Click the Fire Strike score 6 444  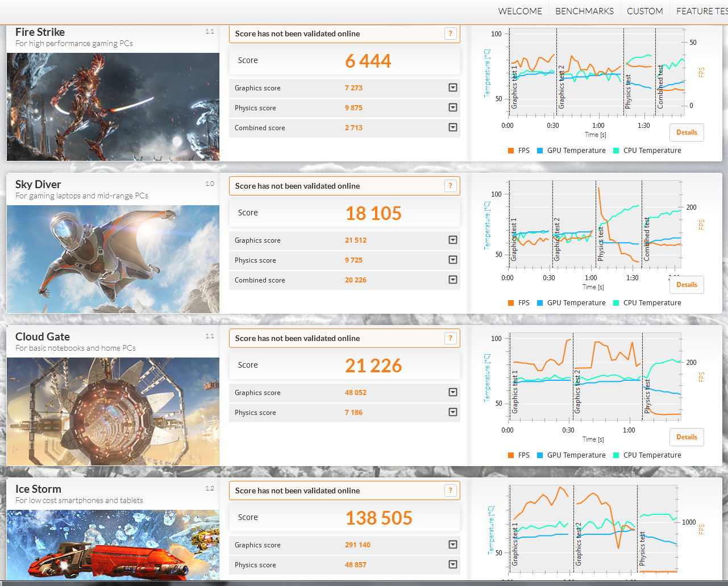368,61
